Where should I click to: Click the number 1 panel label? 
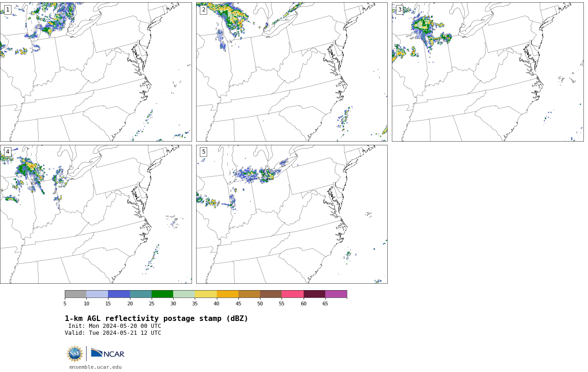point(7,10)
